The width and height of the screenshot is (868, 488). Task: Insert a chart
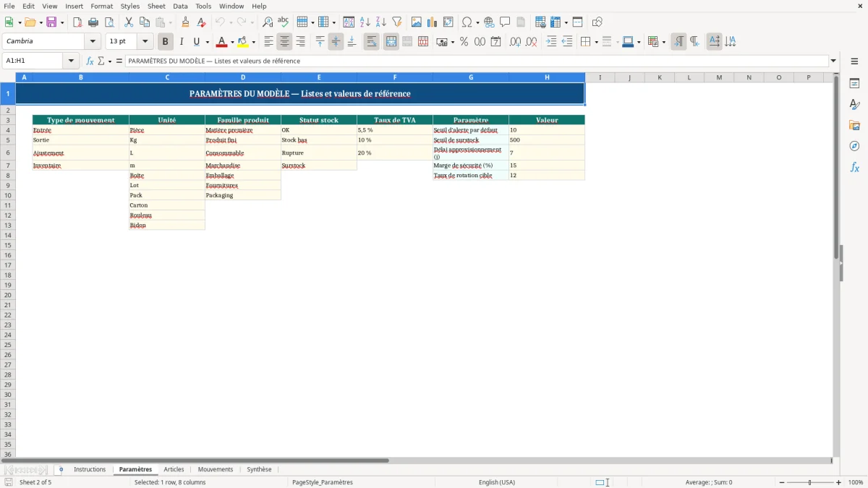[x=433, y=22]
